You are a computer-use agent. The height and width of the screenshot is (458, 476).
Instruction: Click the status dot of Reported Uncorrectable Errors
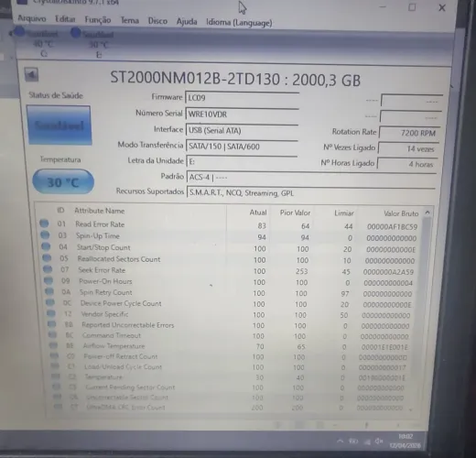coord(52,324)
